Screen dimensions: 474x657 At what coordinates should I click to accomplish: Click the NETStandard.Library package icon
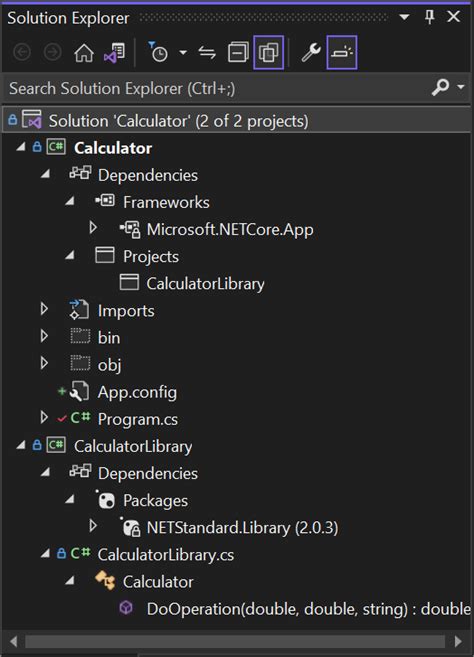point(130,527)
